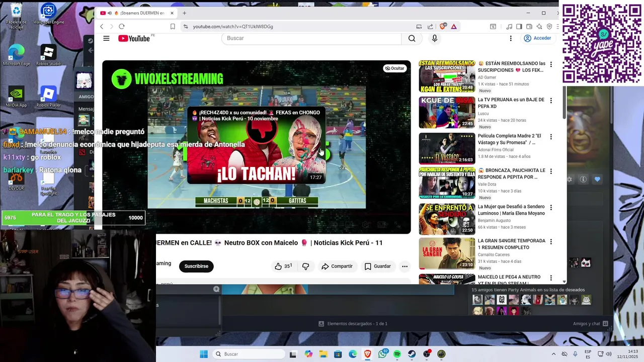Open options for "BRONCAZA, PAUCHIKITA" video
The image size is (644, 362).
pyautogui.click(x=551, y=171)
